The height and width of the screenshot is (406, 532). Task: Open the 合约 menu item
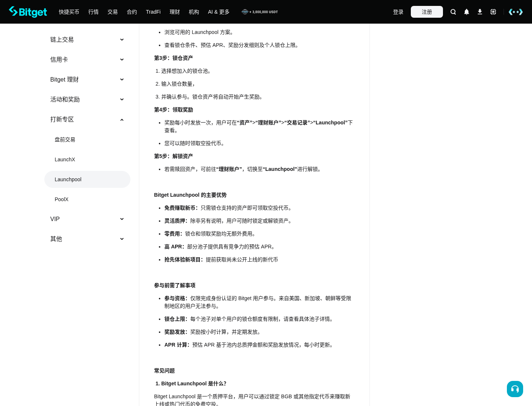point(132,12)
